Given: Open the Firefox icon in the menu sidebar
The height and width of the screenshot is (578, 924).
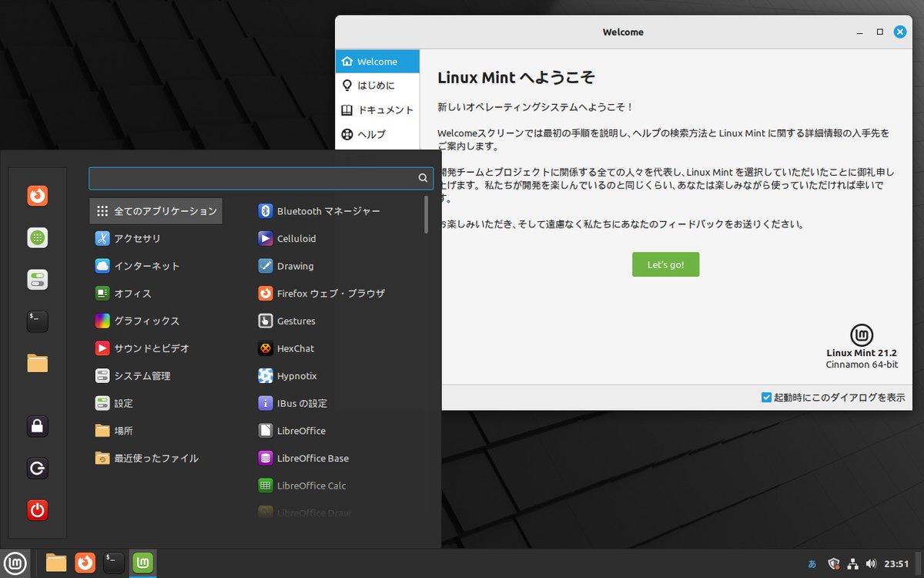Looking at the screenshot, I should click(x=37, y=196).
